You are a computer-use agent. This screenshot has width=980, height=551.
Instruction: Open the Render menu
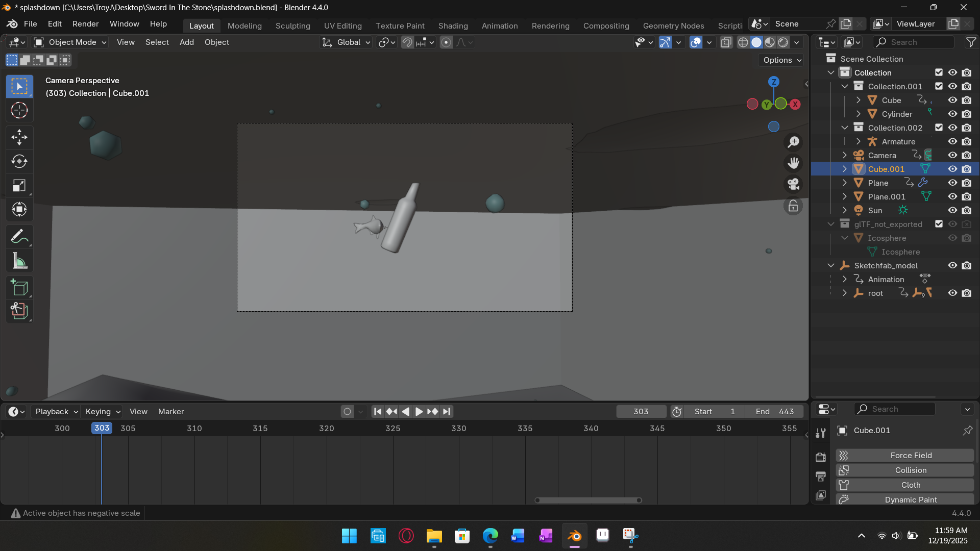[85, 24]
